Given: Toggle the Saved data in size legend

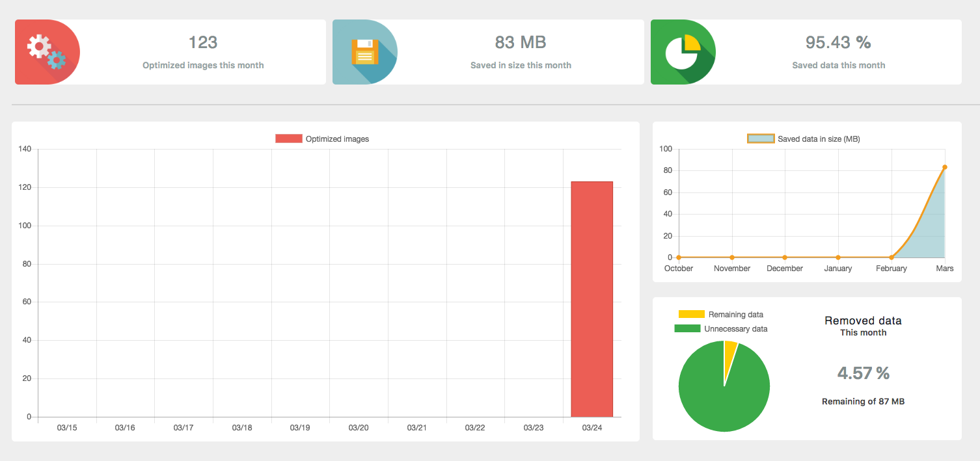Looking at the screenshot, I should point(804,138).
